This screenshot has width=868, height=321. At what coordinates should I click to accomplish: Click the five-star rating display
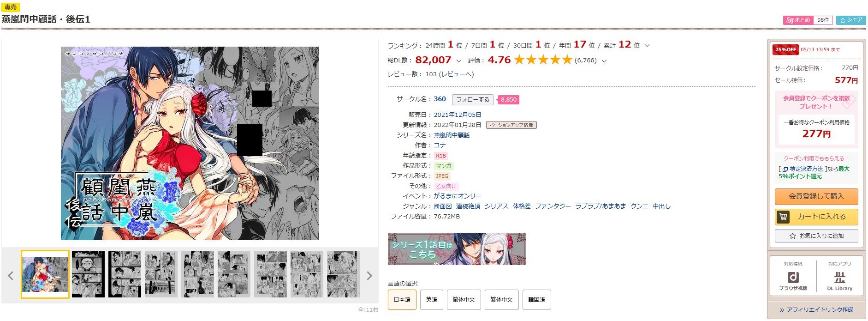(x=543, y=60)
